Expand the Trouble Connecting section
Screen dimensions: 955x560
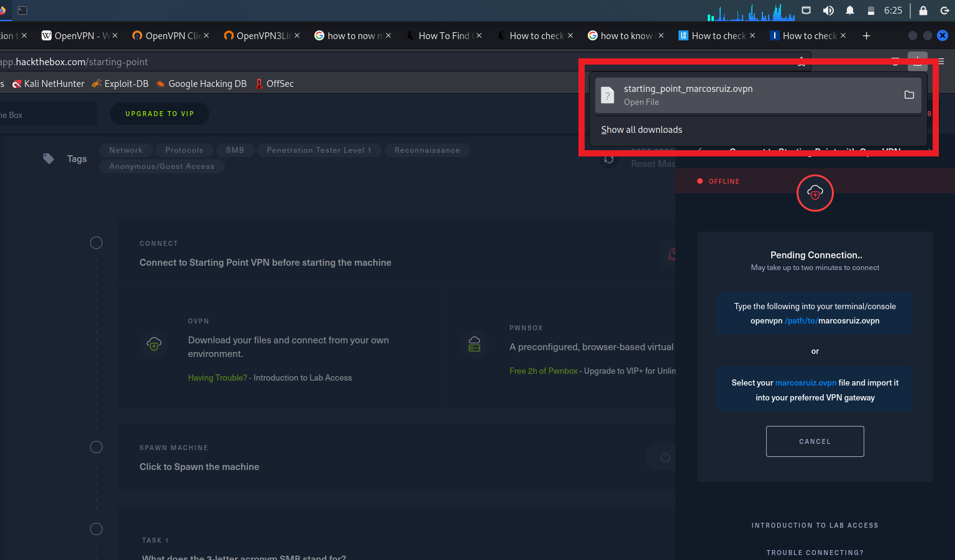point(815,553)
